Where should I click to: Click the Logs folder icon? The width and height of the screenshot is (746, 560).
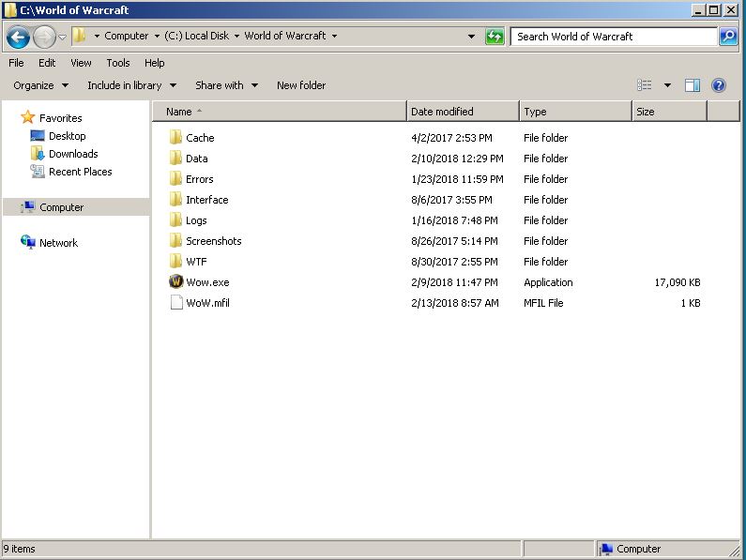coord(175,219)
